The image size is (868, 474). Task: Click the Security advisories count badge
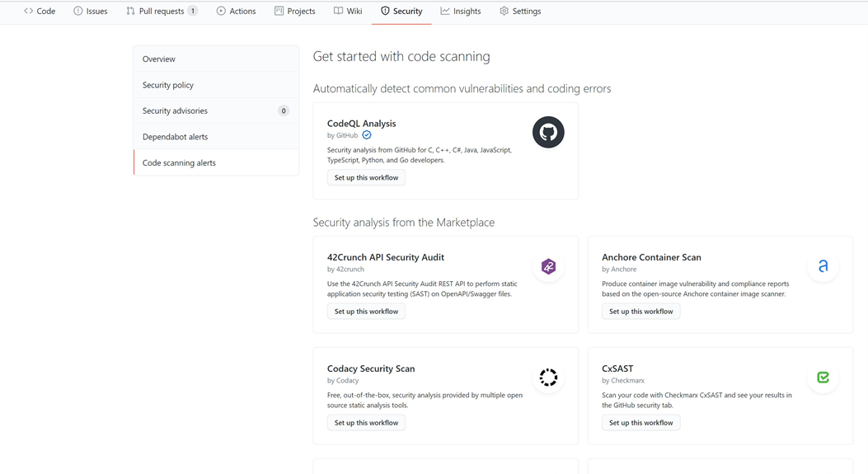click(x=284, y=110)
